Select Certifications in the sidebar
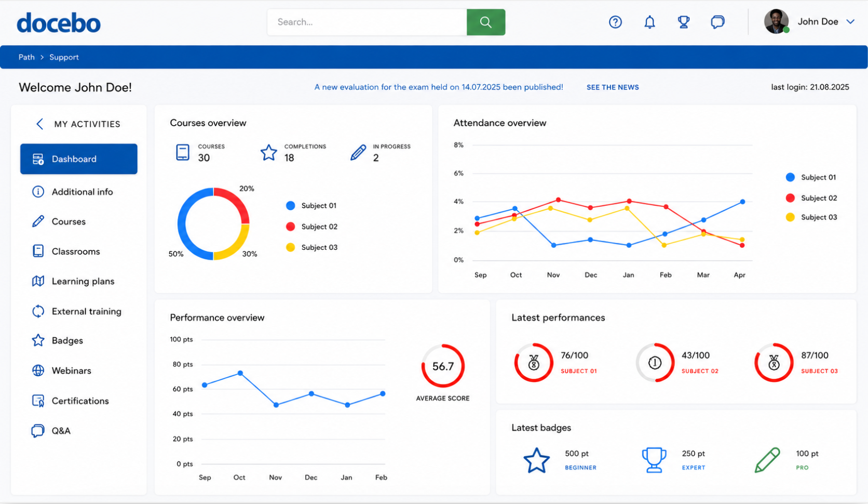Image resolution: width=868 pixels, height=504 pixels. [79, 401]
